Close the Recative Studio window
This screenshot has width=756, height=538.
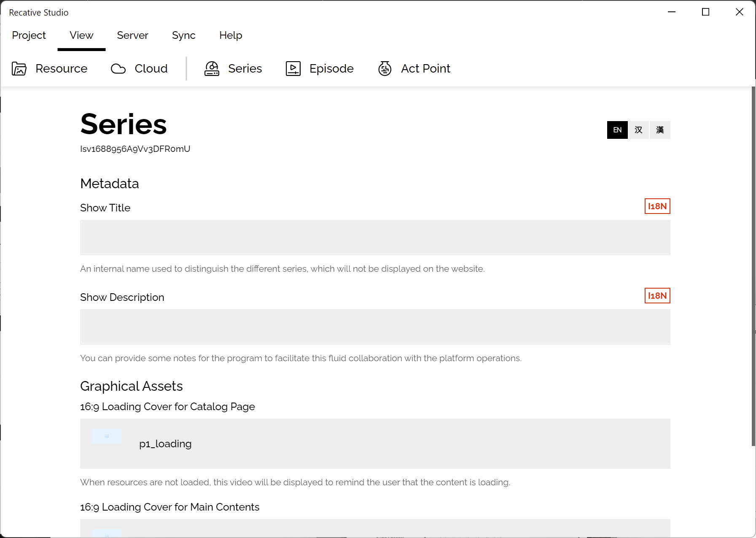[x=739, y=12]
